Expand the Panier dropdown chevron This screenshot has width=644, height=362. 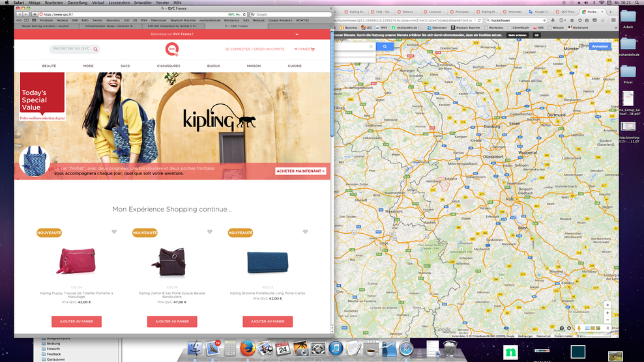tap(296, 49)
